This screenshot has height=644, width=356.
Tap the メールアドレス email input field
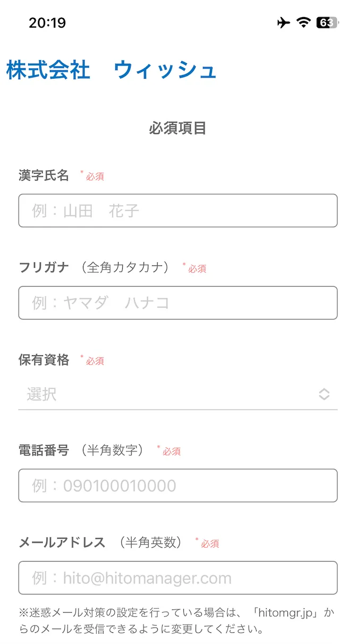coord(178,578)
